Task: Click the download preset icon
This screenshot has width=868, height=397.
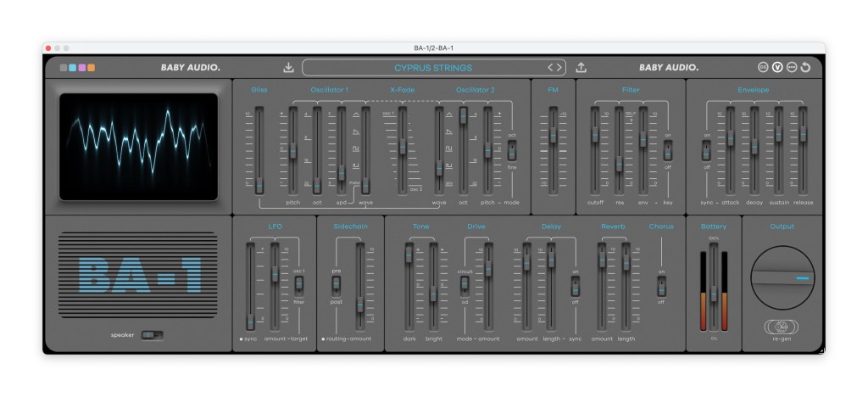Action: (288, 68)
